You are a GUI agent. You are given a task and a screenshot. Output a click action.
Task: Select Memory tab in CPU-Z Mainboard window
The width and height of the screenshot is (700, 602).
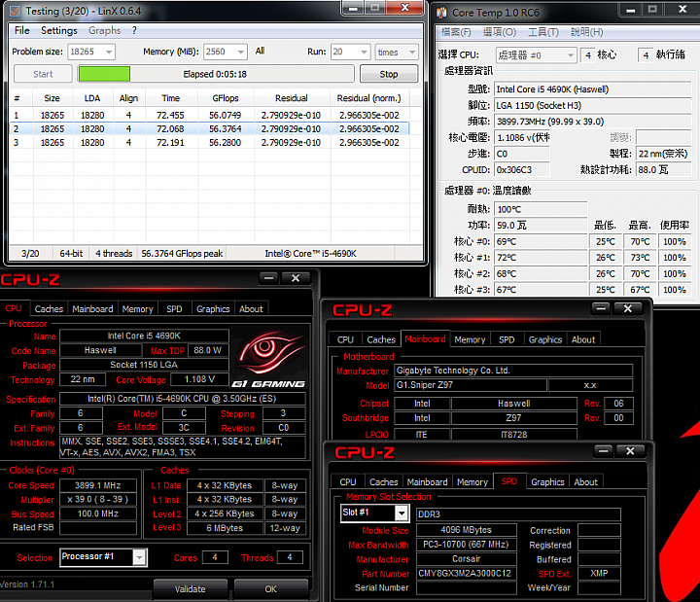point(470,339)
